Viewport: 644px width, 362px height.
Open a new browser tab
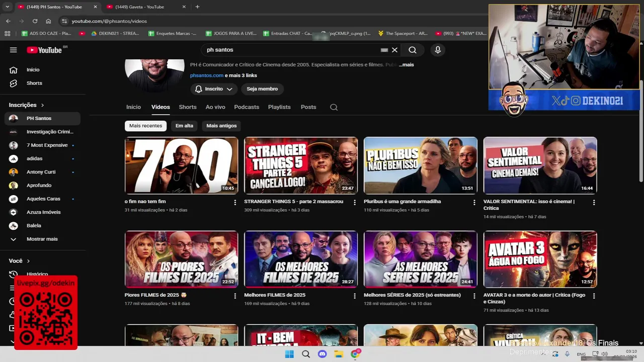(x=197, y=7)
